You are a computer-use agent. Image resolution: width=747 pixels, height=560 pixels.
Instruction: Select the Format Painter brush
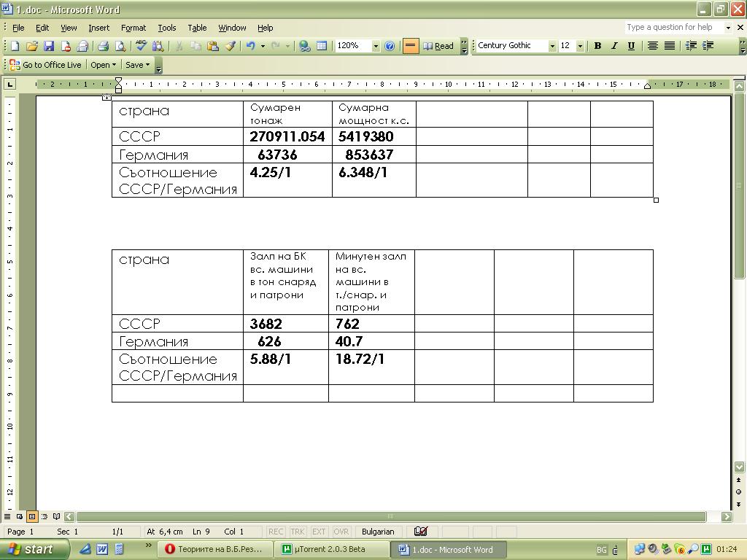(230, 46)
